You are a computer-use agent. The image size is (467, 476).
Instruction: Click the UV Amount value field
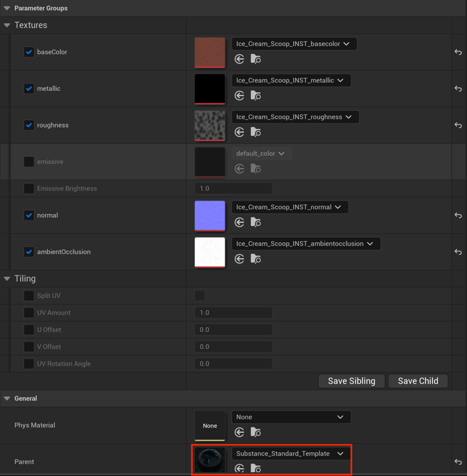[233, 313]
